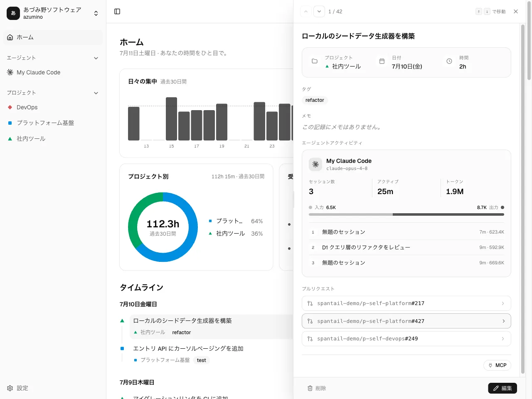Toggle the sidebar panel icon
This screenshot has height=399, width=532.
pos(117,12)
